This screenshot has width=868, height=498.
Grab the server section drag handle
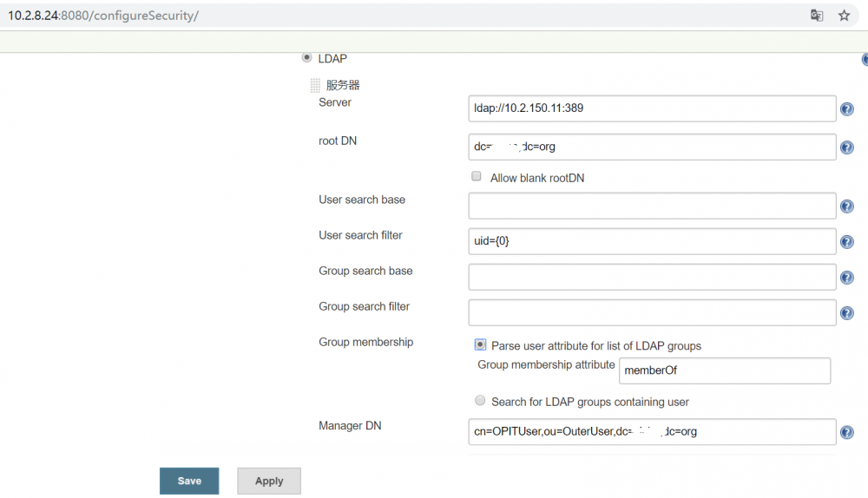tap(315, 85)
